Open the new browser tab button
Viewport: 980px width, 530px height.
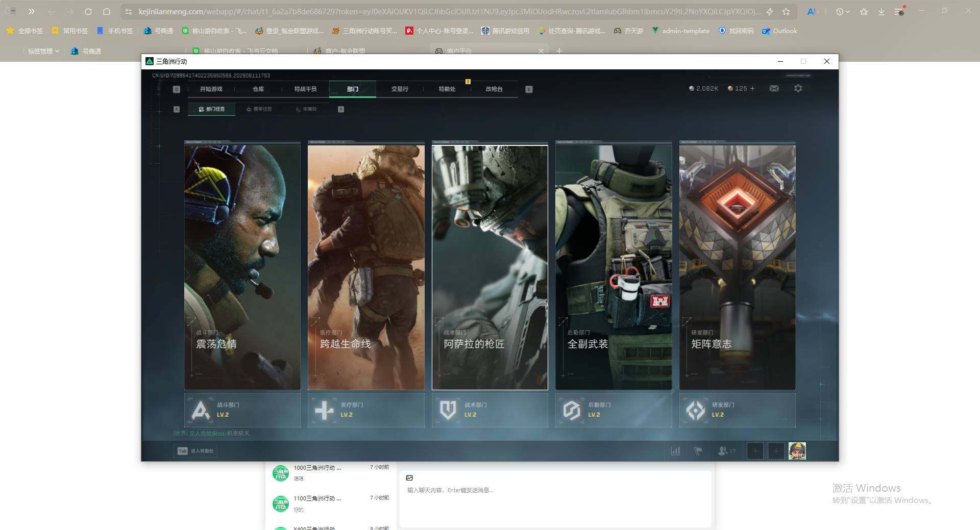click(559, 51)
